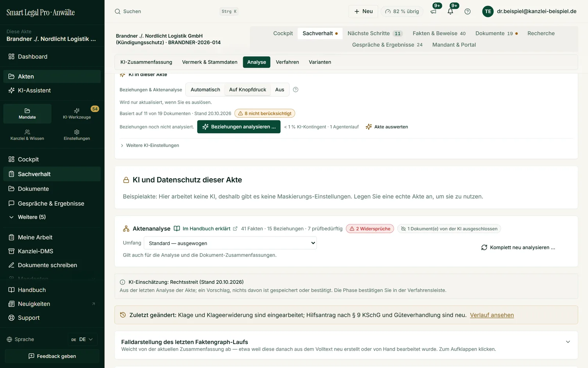
Task: Click Beziehungen analysieren button
Action: [239, 127]
